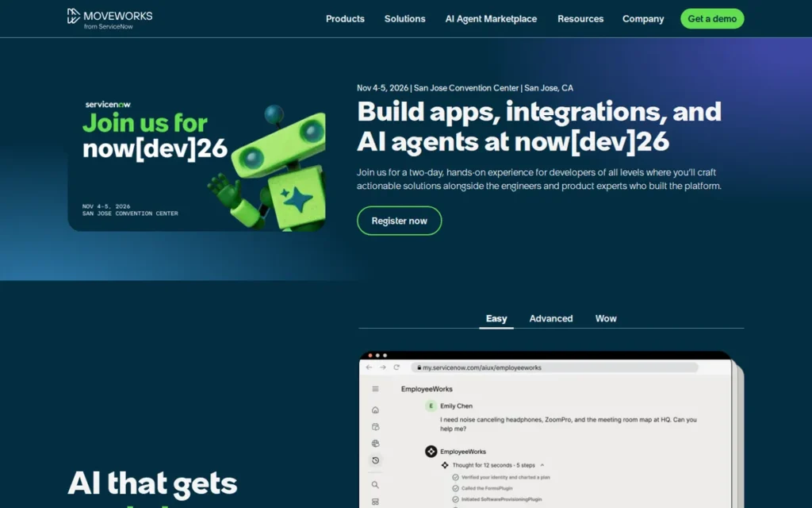Click the dashboard grid icon in sidebar
Screen dimensions: 812x508
coord(375,502)
